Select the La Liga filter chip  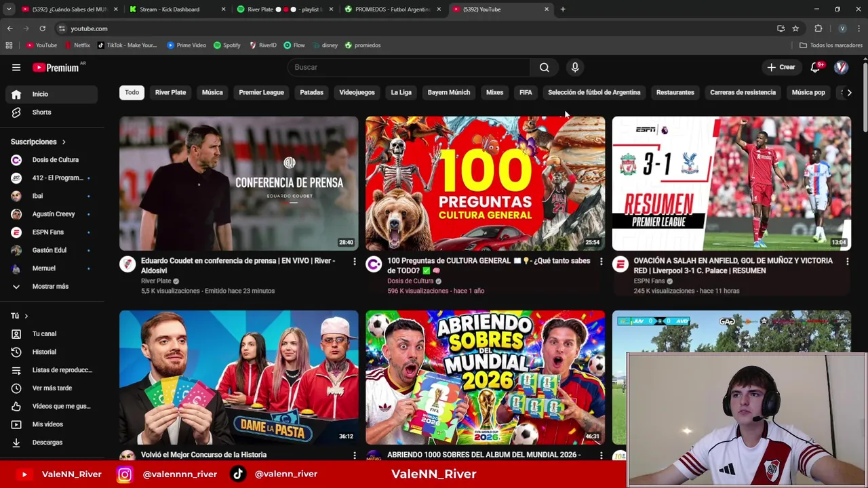(401, 92)
